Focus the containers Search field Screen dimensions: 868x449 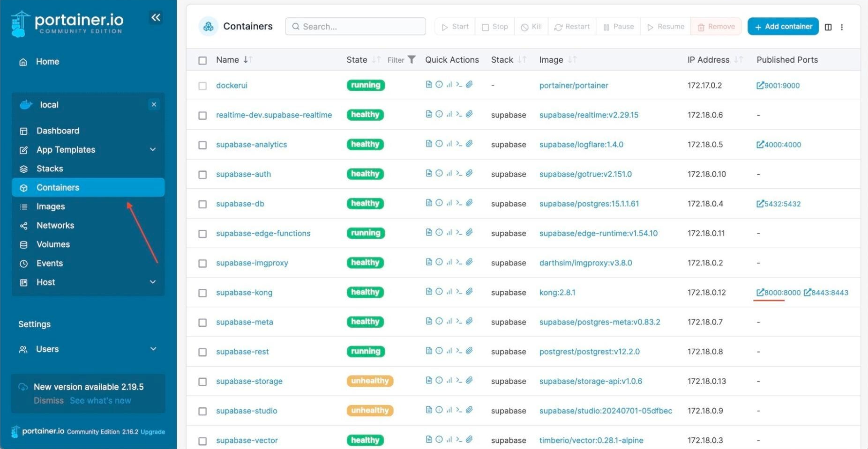pos(355,27)
